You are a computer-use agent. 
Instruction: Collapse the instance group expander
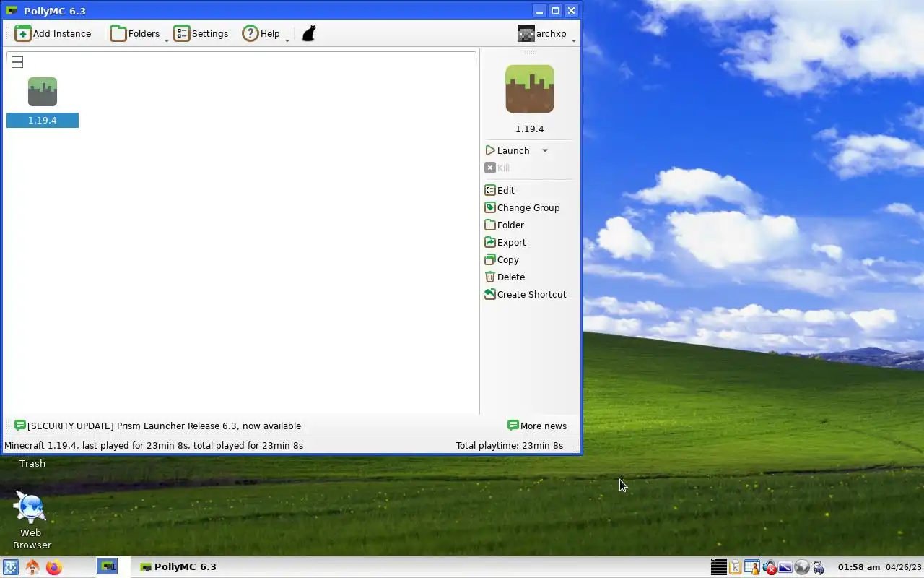[x=17, y=62]
